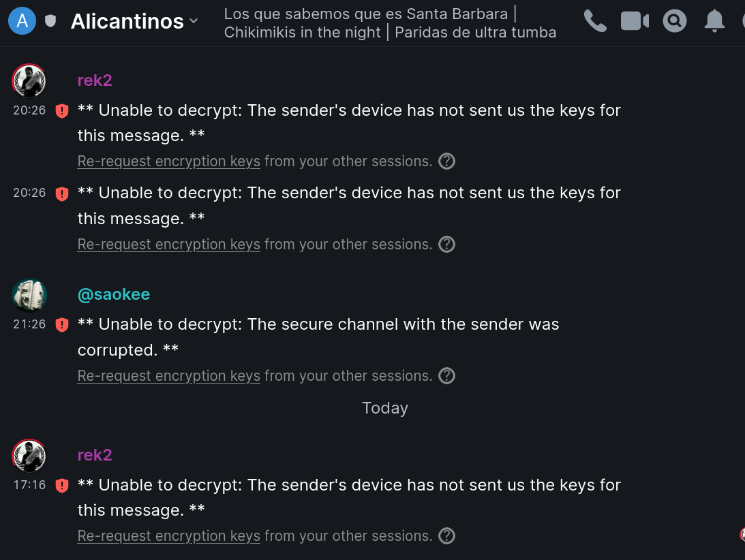Click rek2's username above 20:26 message

(x=95, y=80)
